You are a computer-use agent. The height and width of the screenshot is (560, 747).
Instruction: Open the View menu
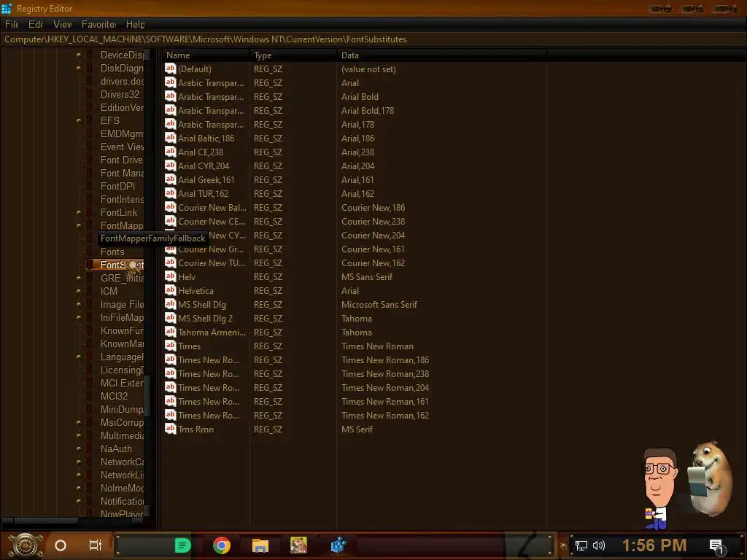coord(63,24)
